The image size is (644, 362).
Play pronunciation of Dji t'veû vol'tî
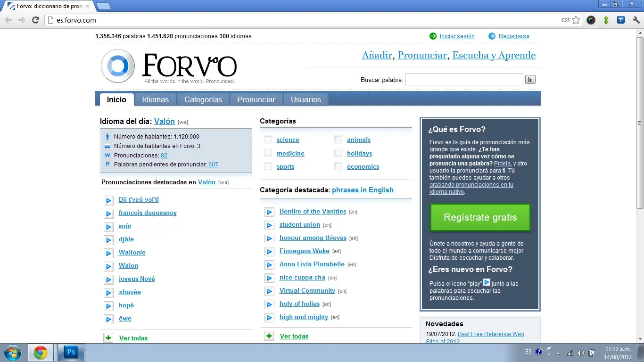[x=108, y=200]
